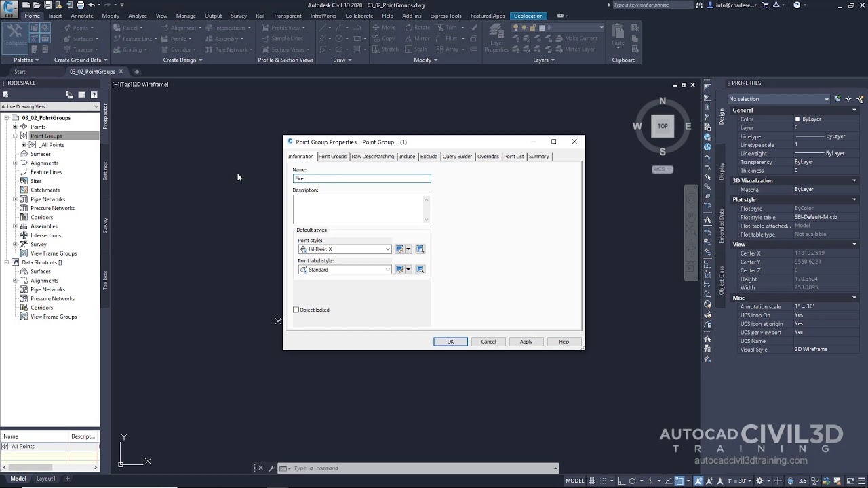Click the MODEL button in status bar
This screenshot has width=868, height=488.
click(x=574, y=481)
